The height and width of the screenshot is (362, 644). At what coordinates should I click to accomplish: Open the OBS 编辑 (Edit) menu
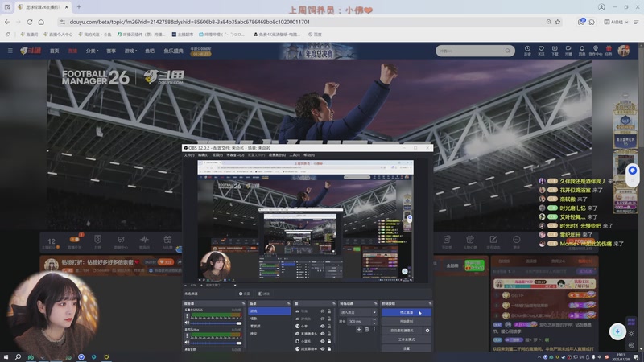pos(203,155)
